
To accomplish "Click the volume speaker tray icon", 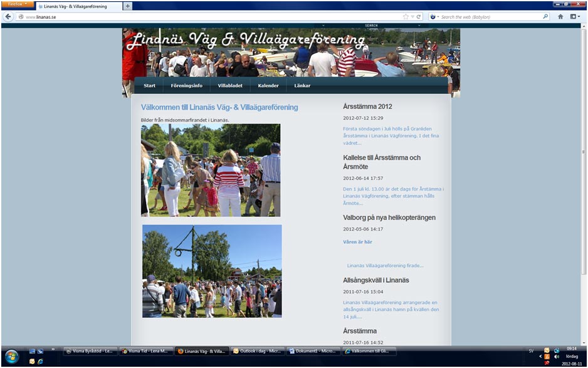I will coord(557,357).
